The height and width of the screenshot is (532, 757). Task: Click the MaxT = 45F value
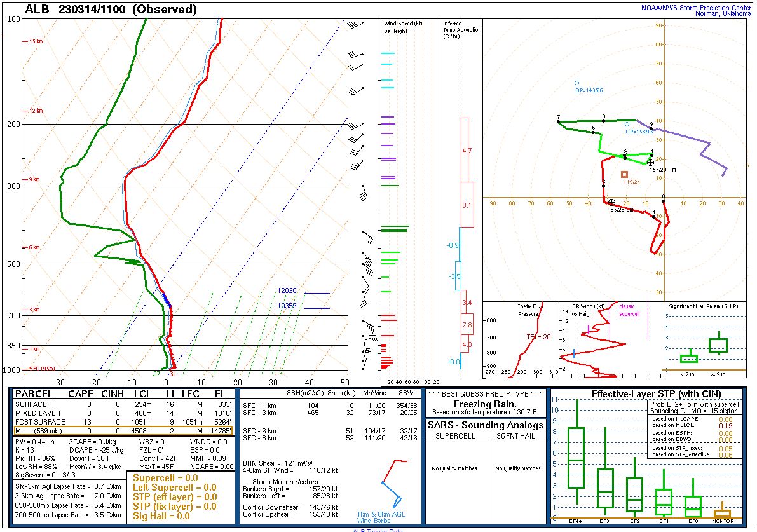coord(158,467)
